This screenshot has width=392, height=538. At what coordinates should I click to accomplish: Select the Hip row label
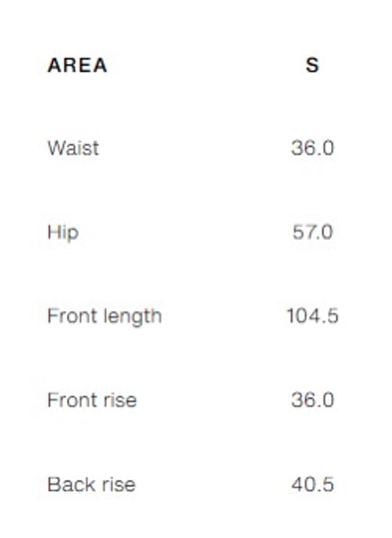[x=63, y=232]
